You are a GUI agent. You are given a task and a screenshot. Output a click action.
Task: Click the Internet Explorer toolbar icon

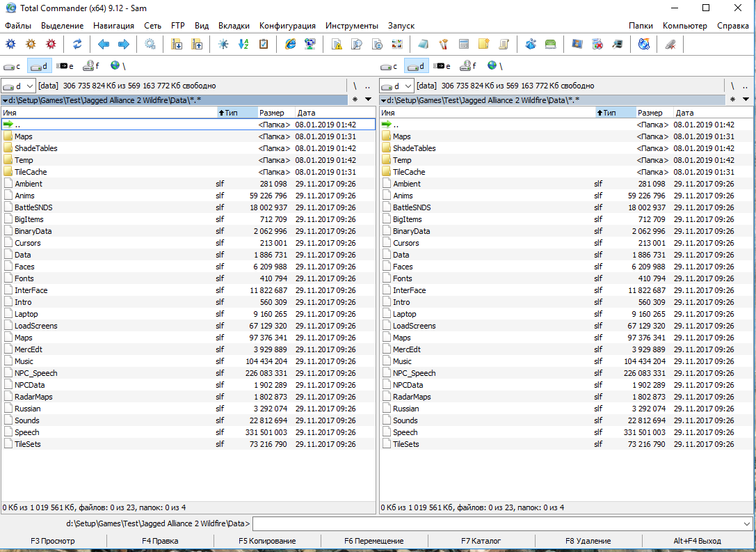tap(291, 44)
